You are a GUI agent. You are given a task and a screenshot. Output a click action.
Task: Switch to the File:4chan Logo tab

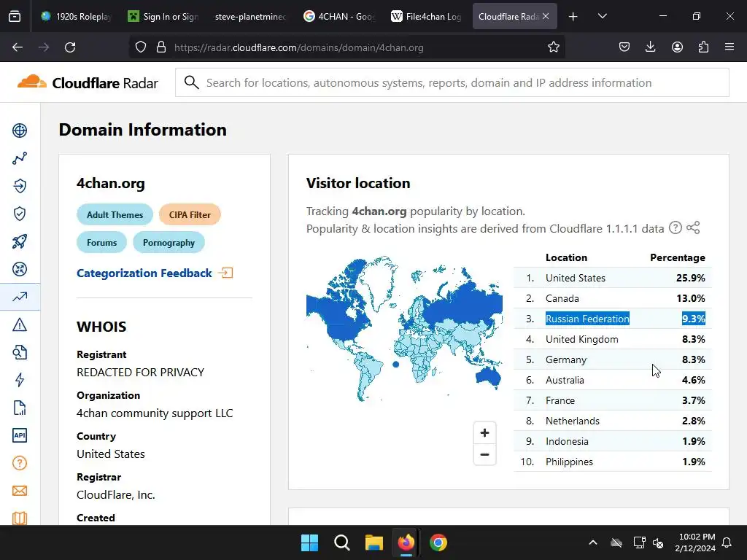[426, 16]
